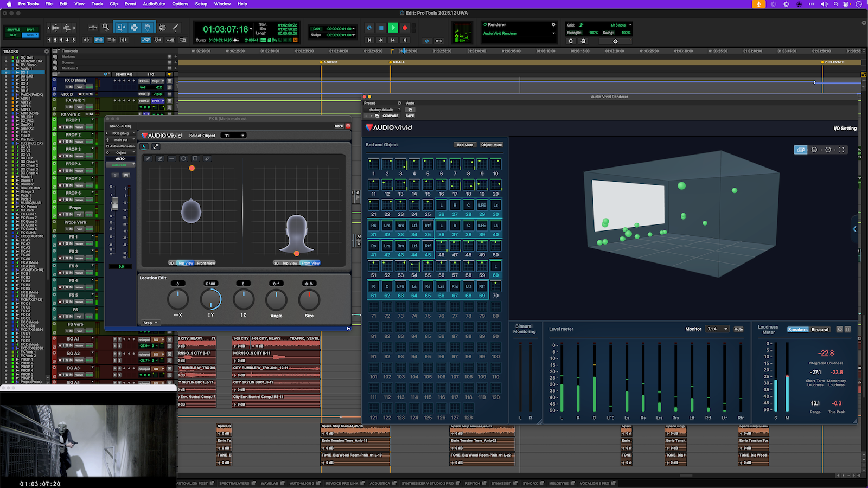Switch the right panner display to Front View
The height and width of the screenshot is (488, 868).
pyautogui.click(x=310, y=263)
